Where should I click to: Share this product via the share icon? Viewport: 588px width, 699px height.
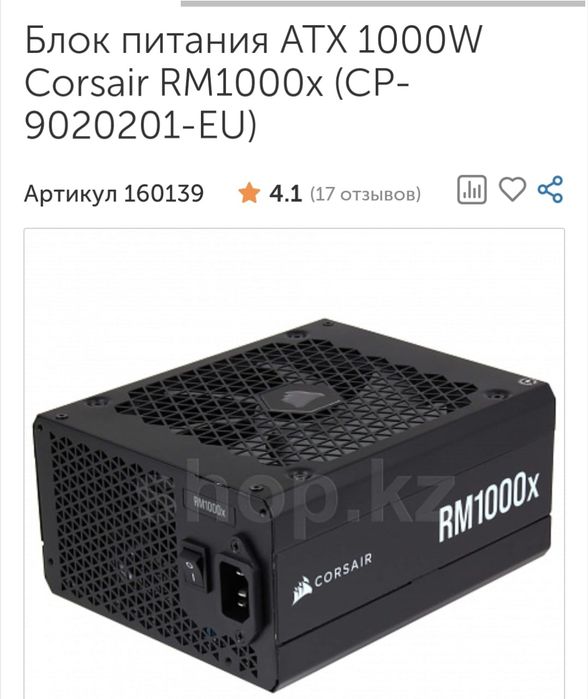click(x=551, y=189)
